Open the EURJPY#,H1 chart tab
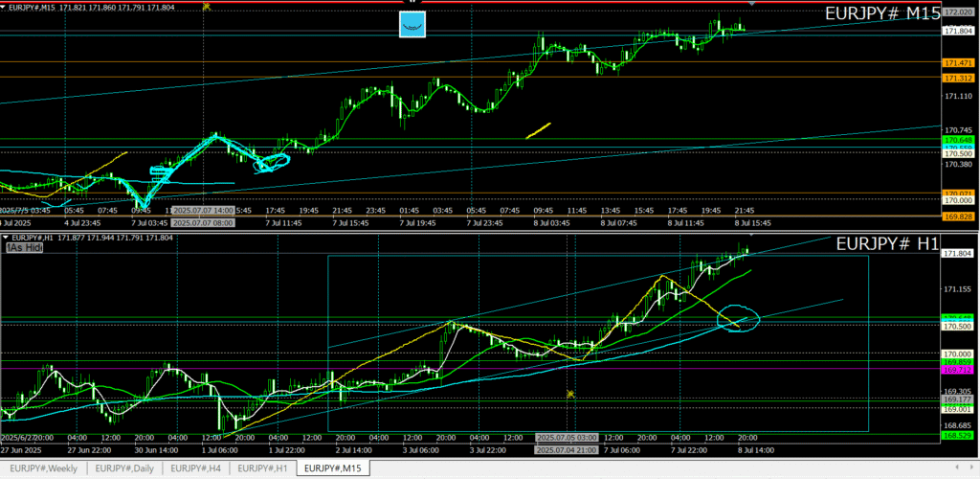 tap(262, 468)
